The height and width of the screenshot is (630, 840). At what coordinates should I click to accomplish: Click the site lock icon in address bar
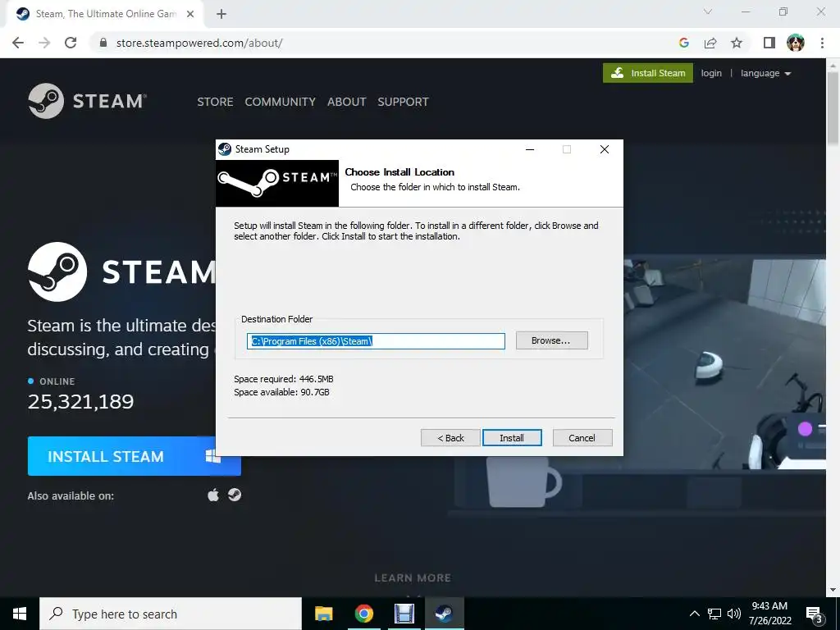click(x=103, y=43)
